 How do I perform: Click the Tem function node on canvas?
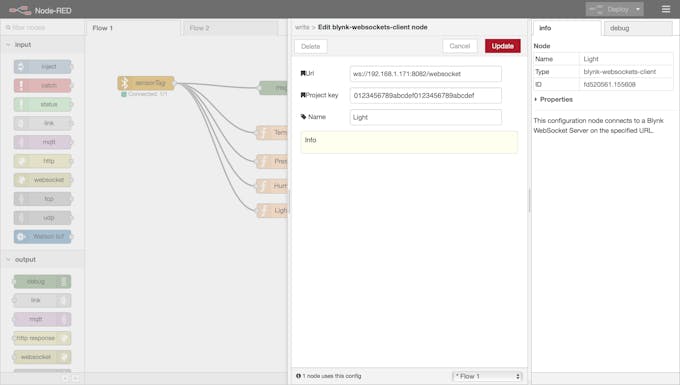click(272, 133)
